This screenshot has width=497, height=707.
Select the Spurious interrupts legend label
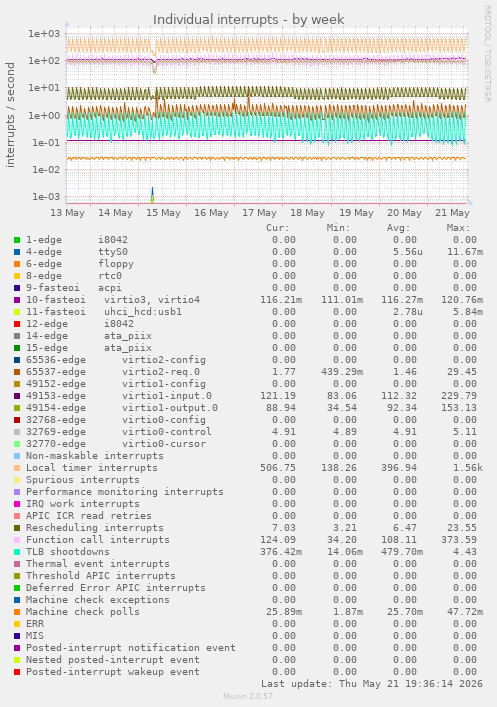[83, 480]
